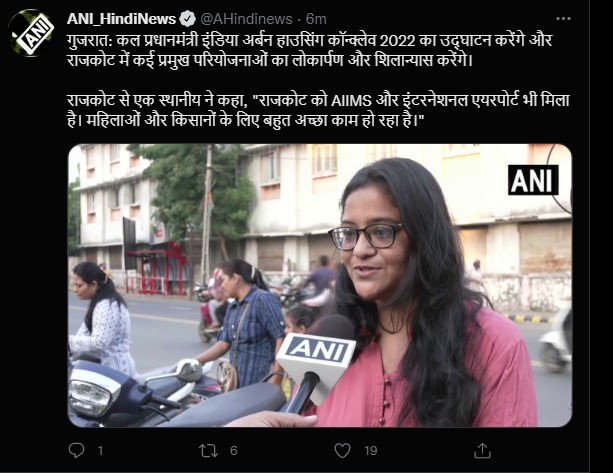
Task: Retweet this ANI_HindiNews post
Action: click(208, 451)
